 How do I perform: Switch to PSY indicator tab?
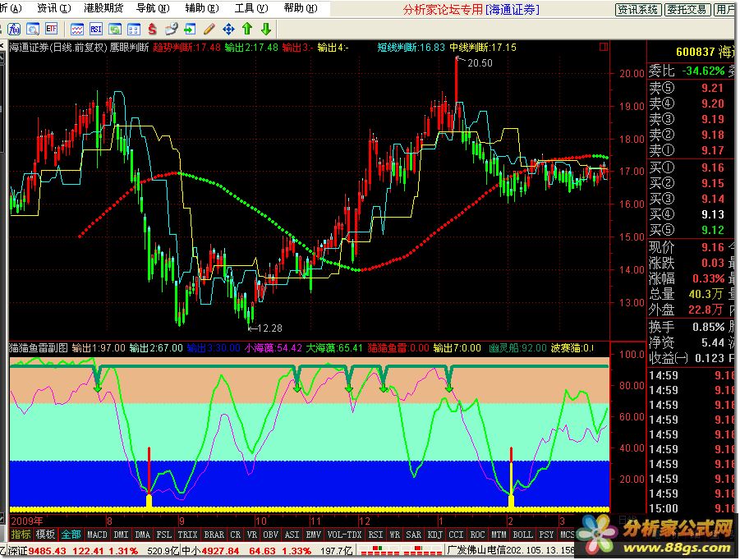tap(546, 535)
